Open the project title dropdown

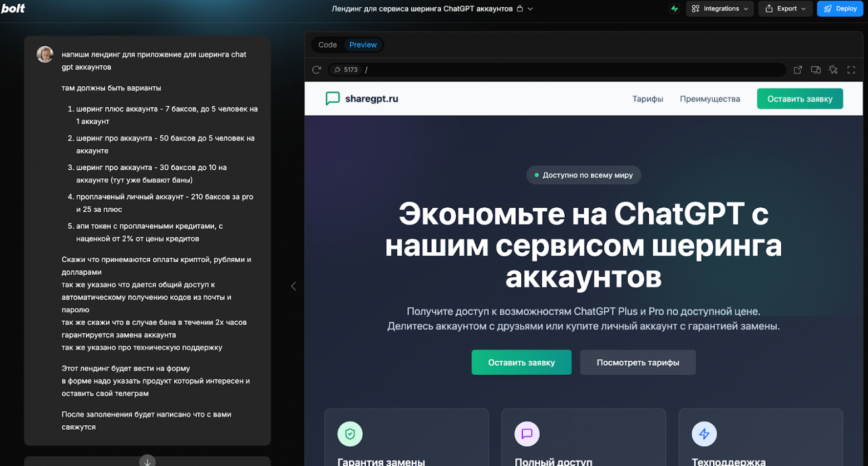530,8
